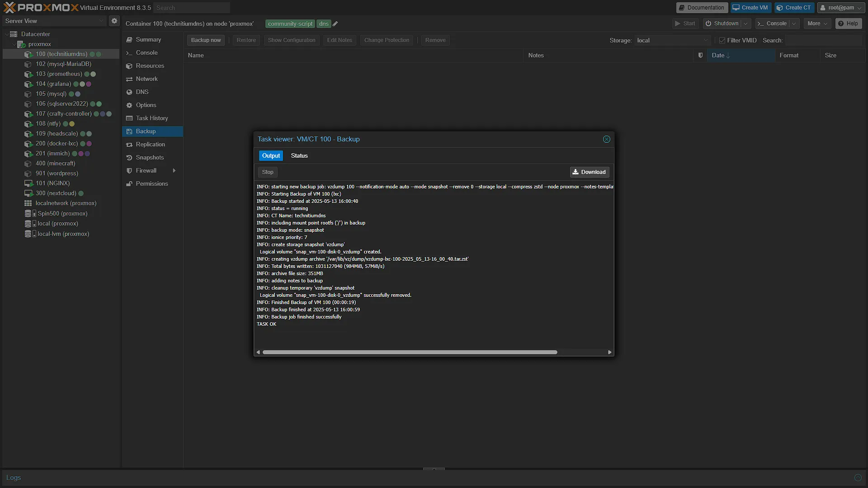Image resolution: width=868 pixels, height=488 pixels.
Task: Edit tags with the pencil icon
Action: [x=335, y=24]
